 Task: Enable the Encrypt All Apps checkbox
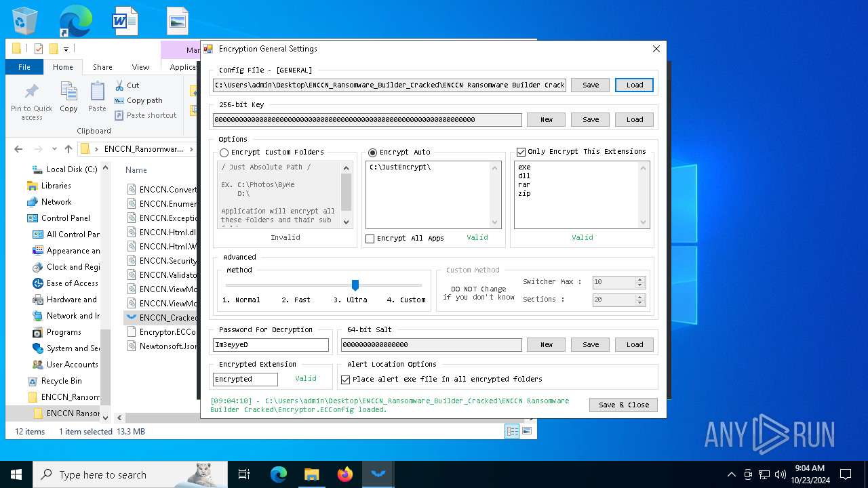pyautogui.click(x=370, y=239)
